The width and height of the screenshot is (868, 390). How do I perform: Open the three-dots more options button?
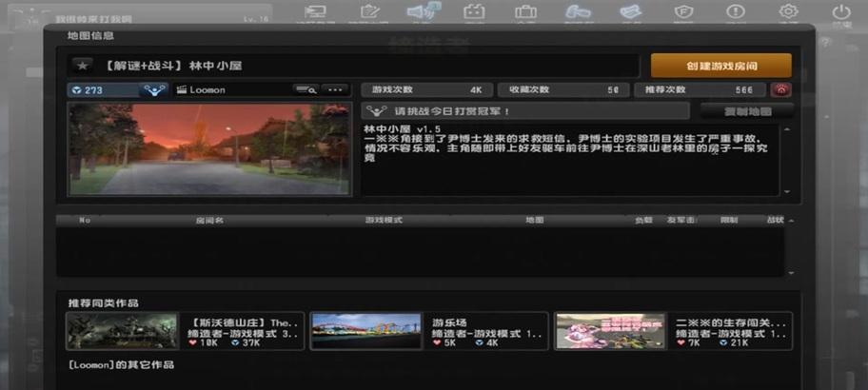(x=335, y=89)
